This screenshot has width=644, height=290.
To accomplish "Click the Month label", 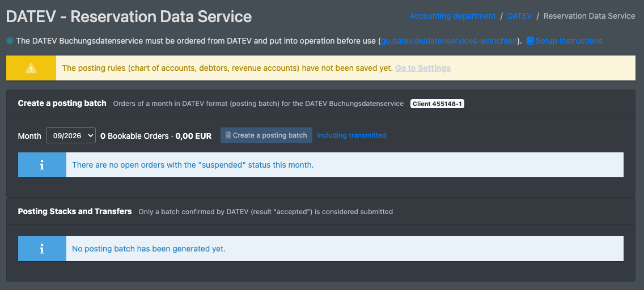I will tap(29, 136).
